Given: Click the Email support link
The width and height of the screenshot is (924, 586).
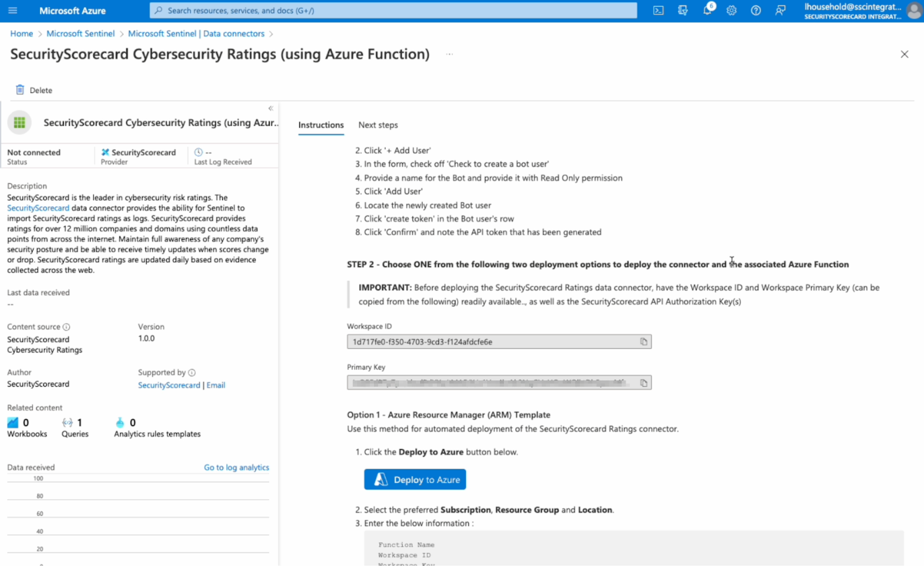Looking at the screenshot, I should click(216, 385).
